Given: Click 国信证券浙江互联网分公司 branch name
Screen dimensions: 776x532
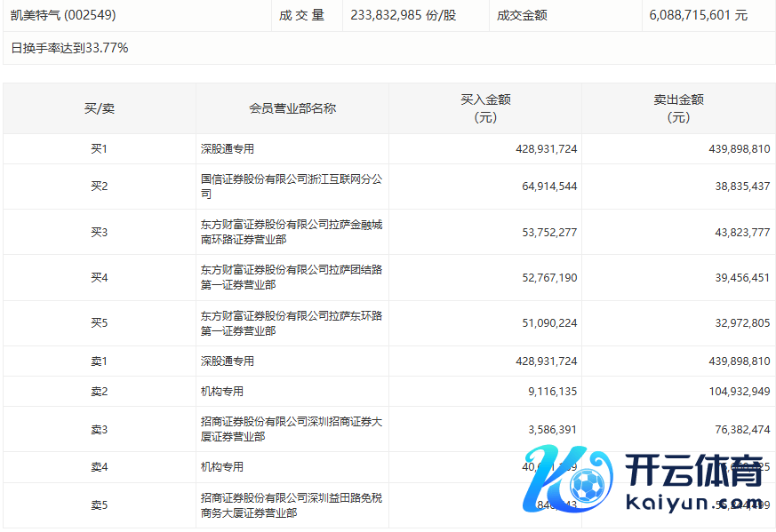Looking at the screenshot, I should [x=291, y=187].
